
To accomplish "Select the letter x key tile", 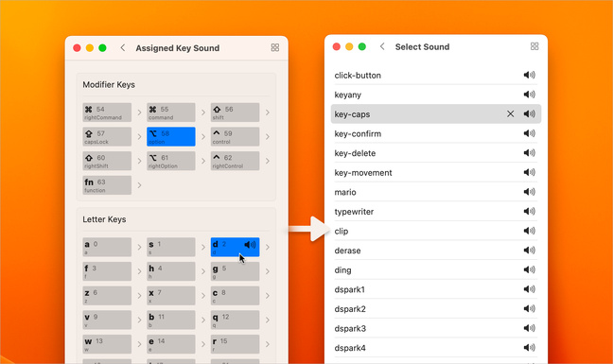I will [x=171, y=296].
